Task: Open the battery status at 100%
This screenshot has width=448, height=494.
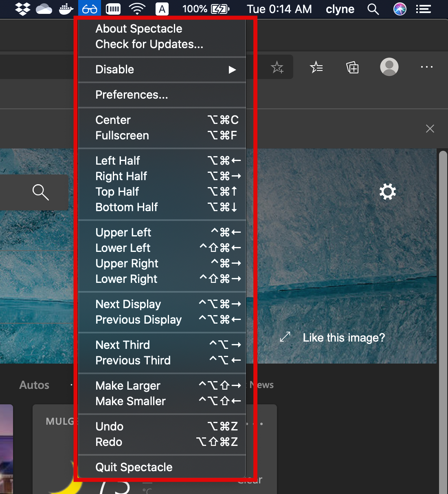Action: pos(206,9)
